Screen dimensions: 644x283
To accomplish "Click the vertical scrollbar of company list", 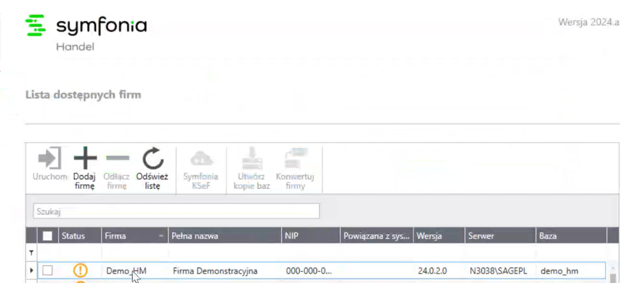I will click(613, 272).
